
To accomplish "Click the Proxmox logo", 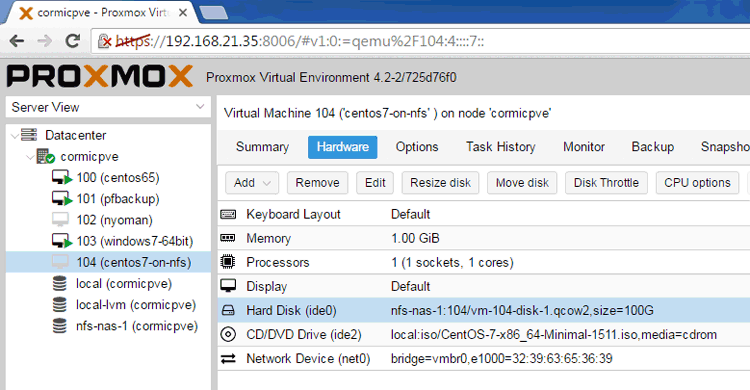I will [x=99, y=77].
